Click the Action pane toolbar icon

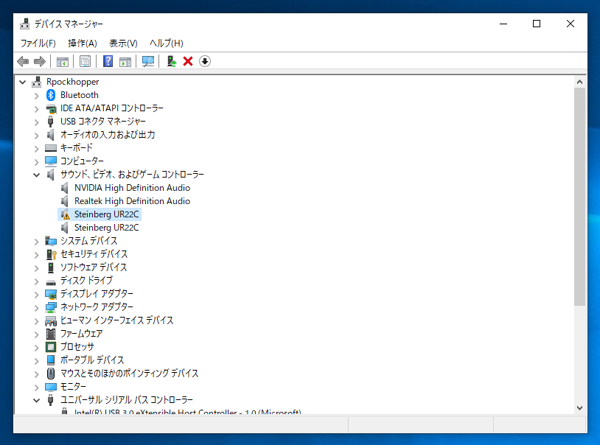click(x=125, y=61)
